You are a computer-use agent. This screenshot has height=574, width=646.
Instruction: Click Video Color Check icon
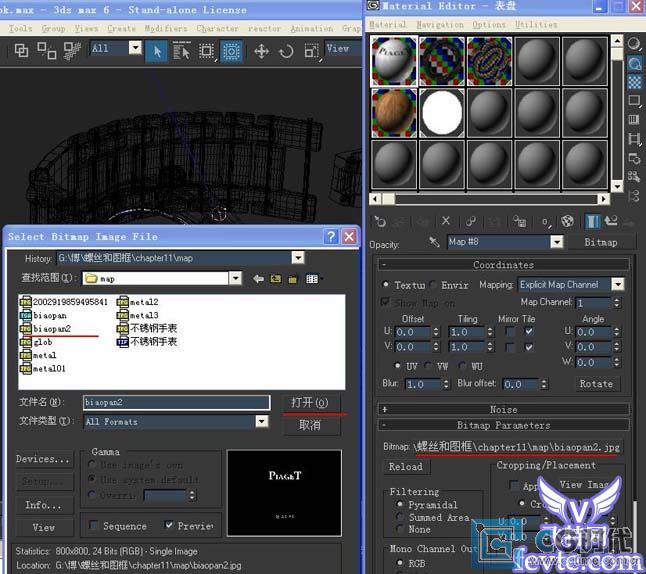pyautogui.click(x=634, y=120)
